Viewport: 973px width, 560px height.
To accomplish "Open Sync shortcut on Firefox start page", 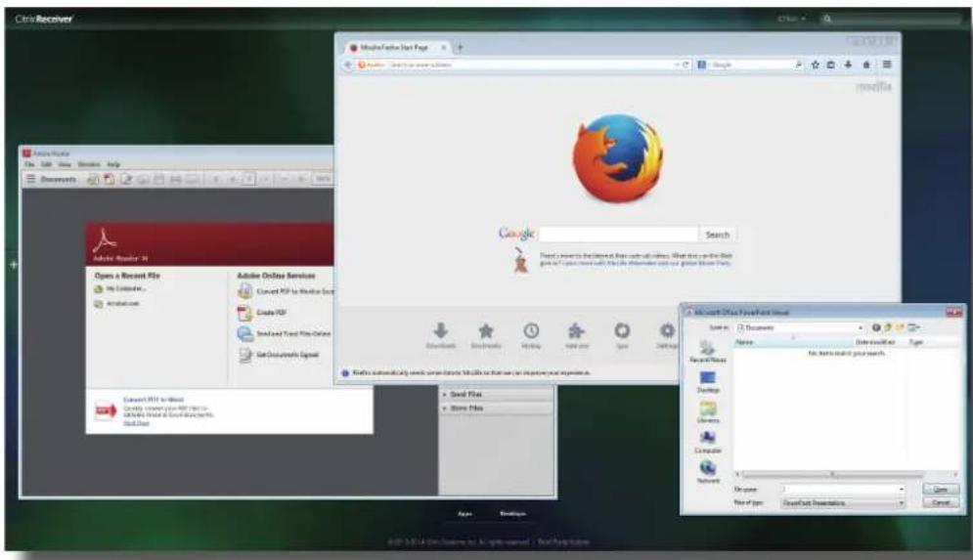I will (622, 335).
